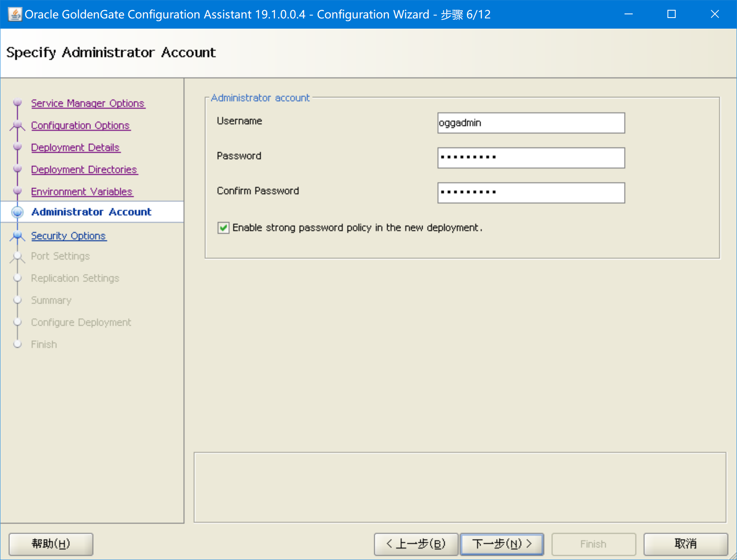This screenshot has height=560, width=737.
Task: Click the Administrator account group title
Action: tap(261, 98)
